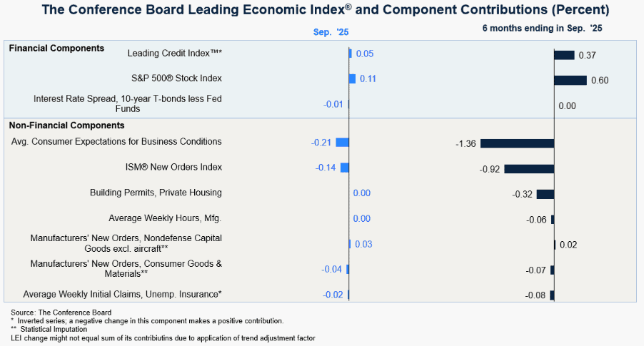
Task: Click the -1.36 six-month Consumer Expectations bar
Action: pos(517,143)
